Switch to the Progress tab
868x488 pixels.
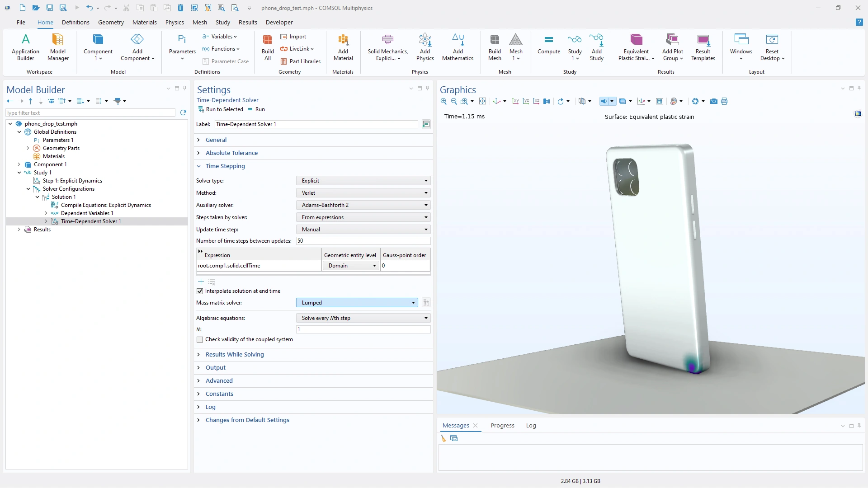pos(502,425)
